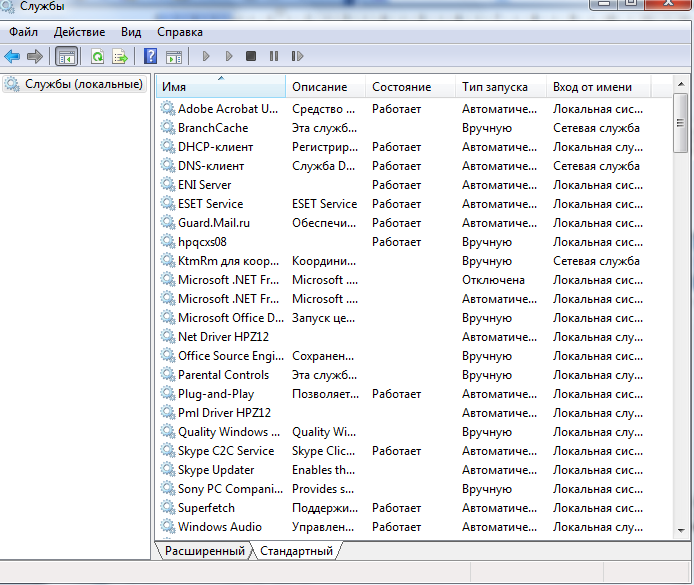
Task: Click the Отключена startup type cell
Action: (x=494, y=280)
